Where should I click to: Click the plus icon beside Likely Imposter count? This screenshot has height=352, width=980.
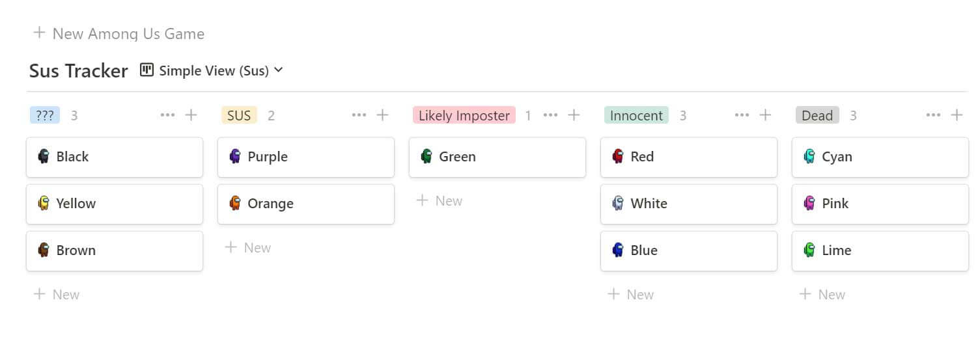coord(574,115)
